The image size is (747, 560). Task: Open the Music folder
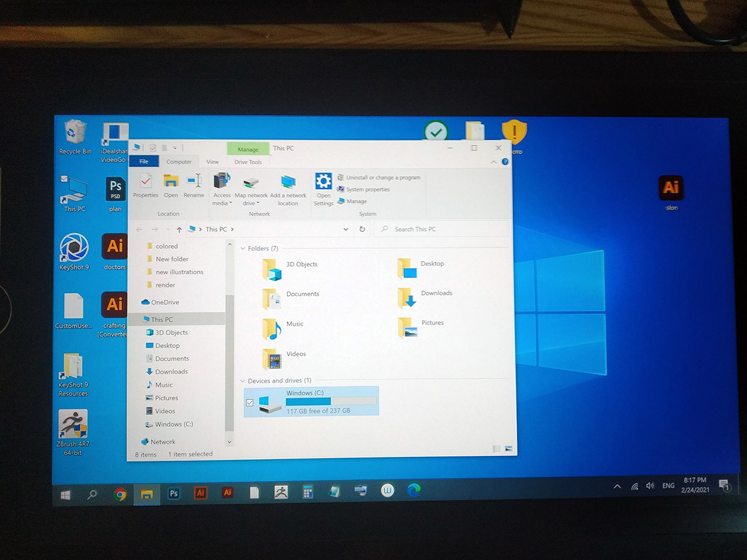283,327
